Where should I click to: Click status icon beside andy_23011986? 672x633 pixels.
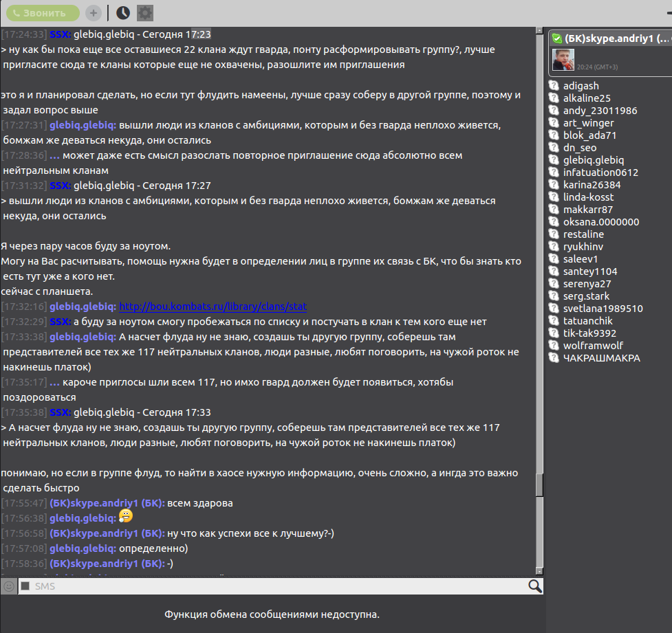pyautogui.click(x=554, y=110)
